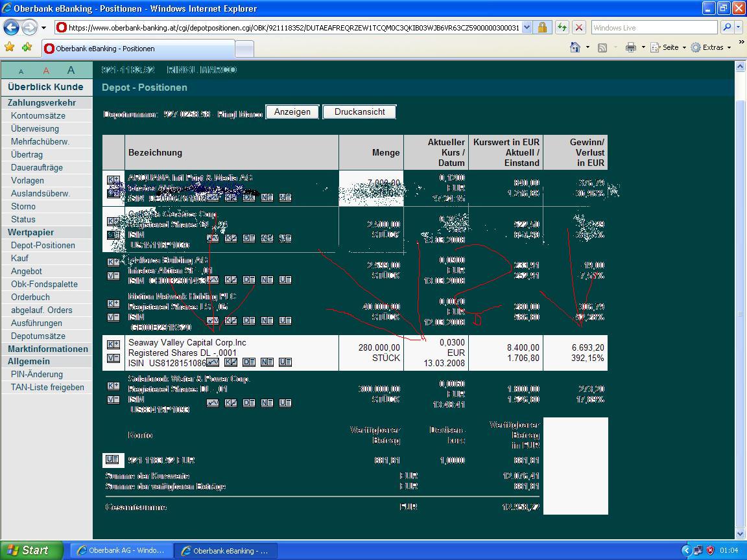Switch to Oberbank eBanking - Positionen tab

[137, 49]
